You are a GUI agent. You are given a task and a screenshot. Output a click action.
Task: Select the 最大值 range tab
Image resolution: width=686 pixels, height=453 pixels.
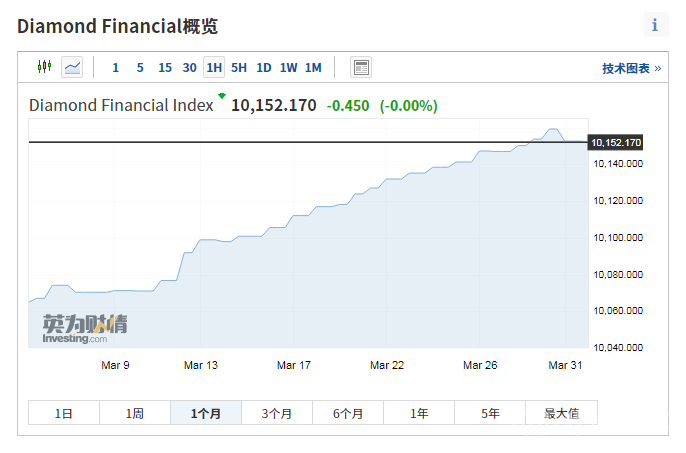(561, 413)
